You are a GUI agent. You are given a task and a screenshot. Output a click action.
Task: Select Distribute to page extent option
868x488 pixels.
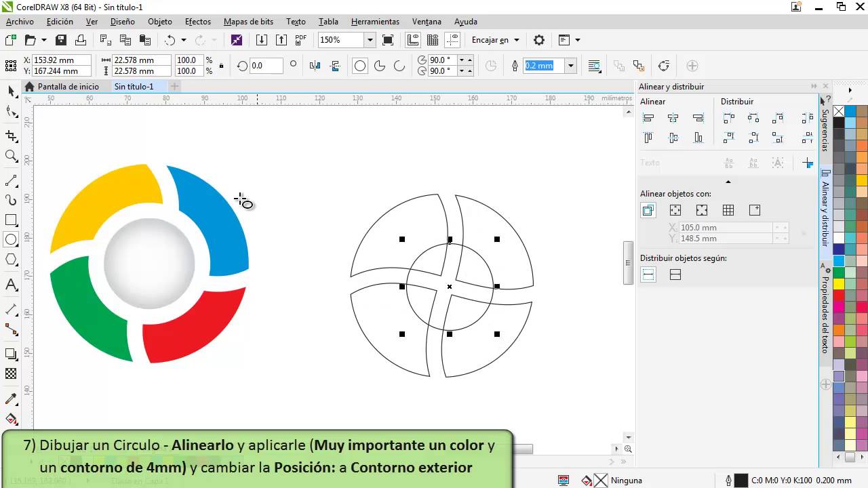point(675,274)
